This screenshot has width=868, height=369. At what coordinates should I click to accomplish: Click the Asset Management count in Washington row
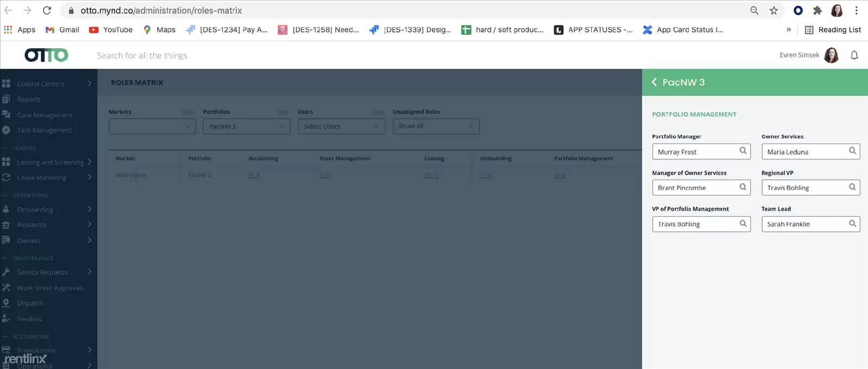(x=325, y=175)
